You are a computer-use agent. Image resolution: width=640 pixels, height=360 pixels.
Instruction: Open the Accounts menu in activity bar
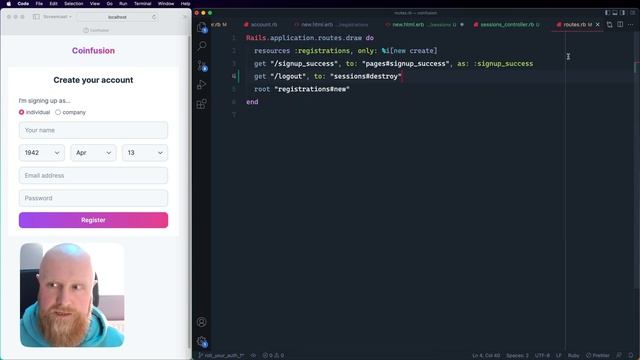tap(202, 322)
